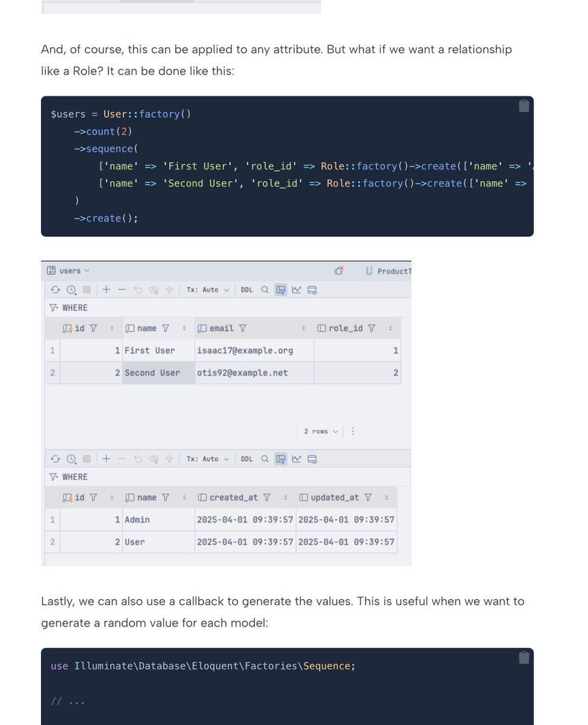Click 'First User' string in the code block
Viewport: 588px width, 725px height.
(198, 166)
